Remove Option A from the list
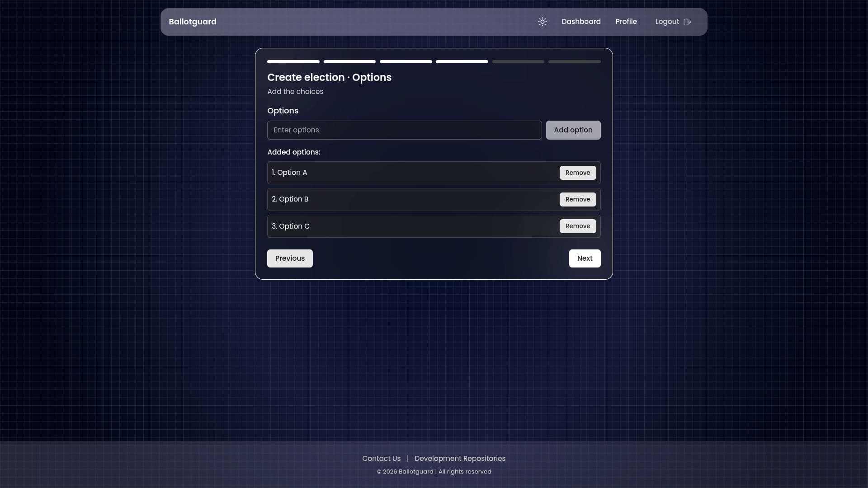 (x=578, y=173)
